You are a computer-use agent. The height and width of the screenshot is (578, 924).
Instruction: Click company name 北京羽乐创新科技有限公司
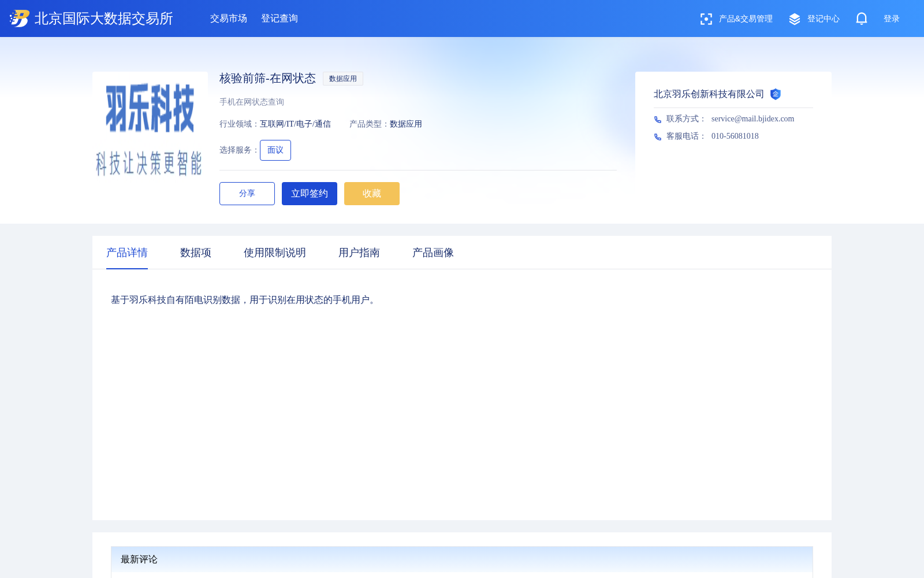tap(709, 94)
